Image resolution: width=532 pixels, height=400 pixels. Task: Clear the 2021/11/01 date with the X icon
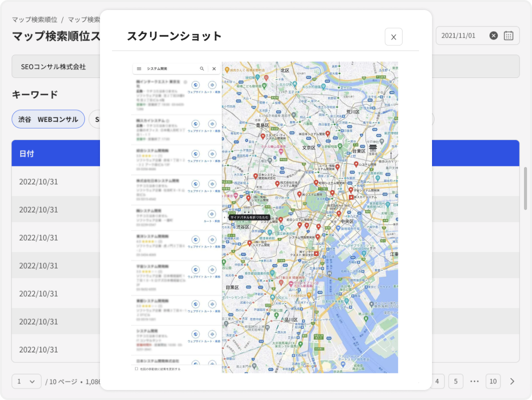tap(493, 35)
